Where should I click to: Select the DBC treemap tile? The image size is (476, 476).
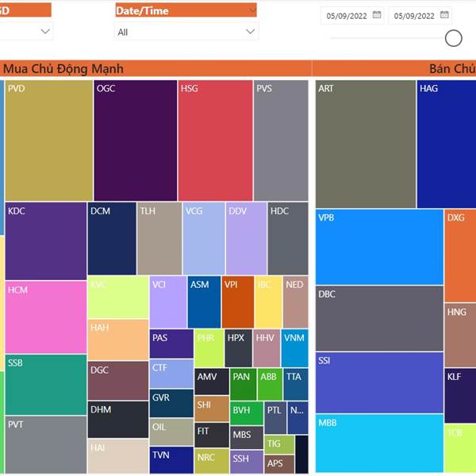coord(379,318)
